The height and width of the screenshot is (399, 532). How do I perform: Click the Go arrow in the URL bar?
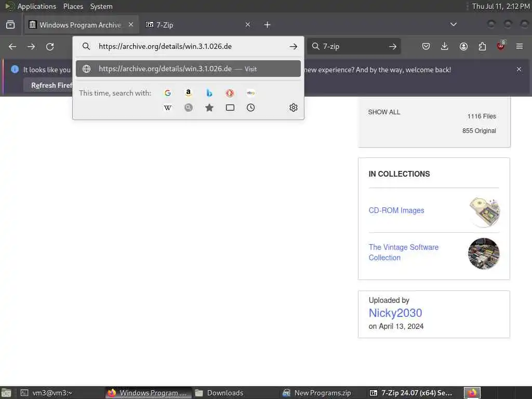[x=294, y=46]
